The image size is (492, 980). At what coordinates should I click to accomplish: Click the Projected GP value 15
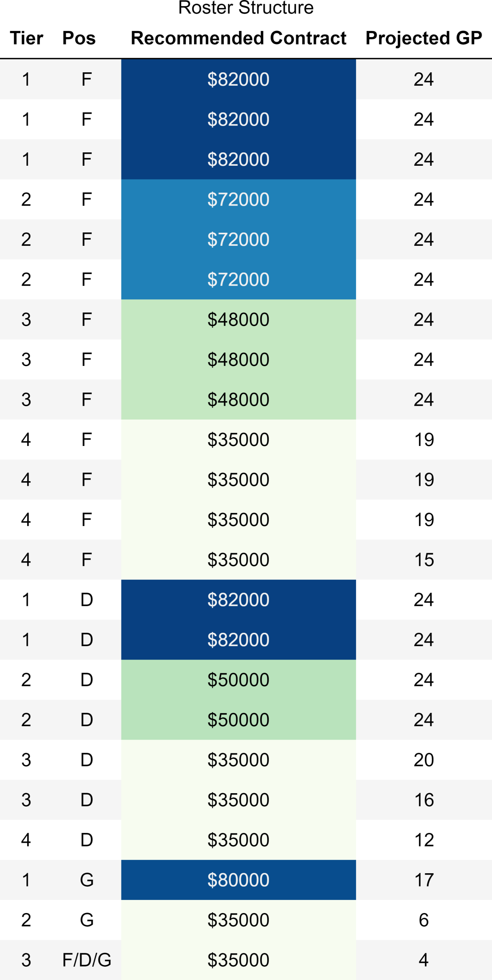pyautogui.click(x=424, y=560)
